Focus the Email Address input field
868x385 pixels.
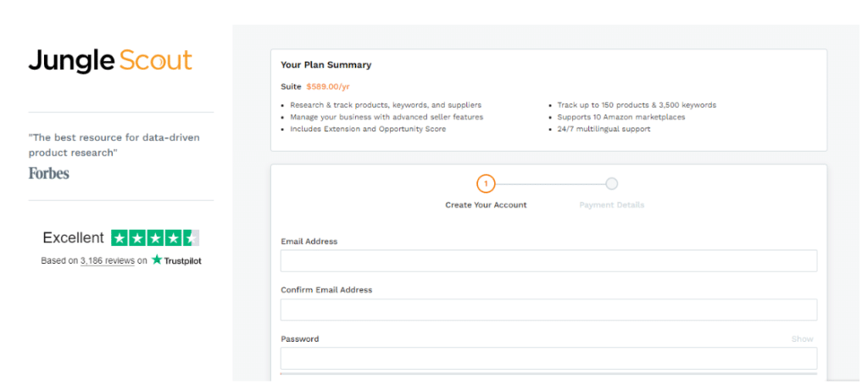click(x=548, y=261)
